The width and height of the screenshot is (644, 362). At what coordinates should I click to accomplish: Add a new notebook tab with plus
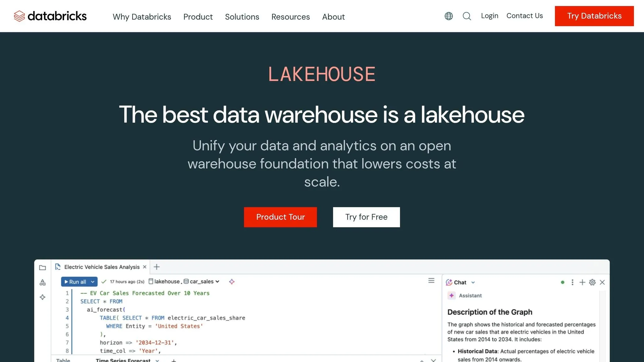click(x=157, y=267)
